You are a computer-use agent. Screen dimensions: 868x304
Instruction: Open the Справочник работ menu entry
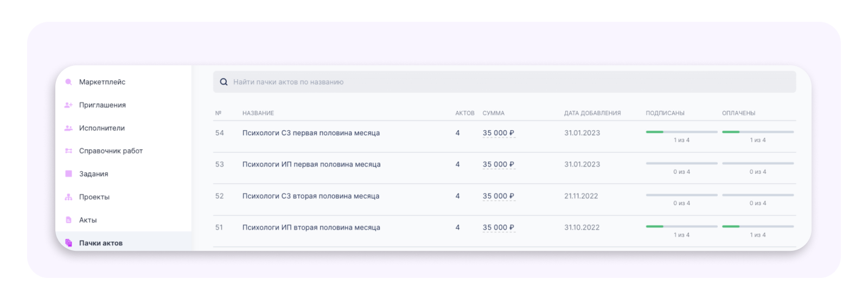111,151
